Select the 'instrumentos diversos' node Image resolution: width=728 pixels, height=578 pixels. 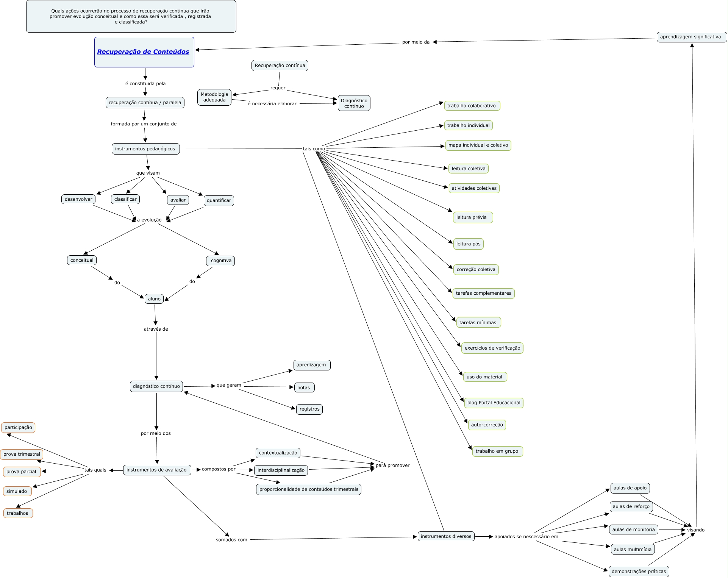(x=446, y=536)
